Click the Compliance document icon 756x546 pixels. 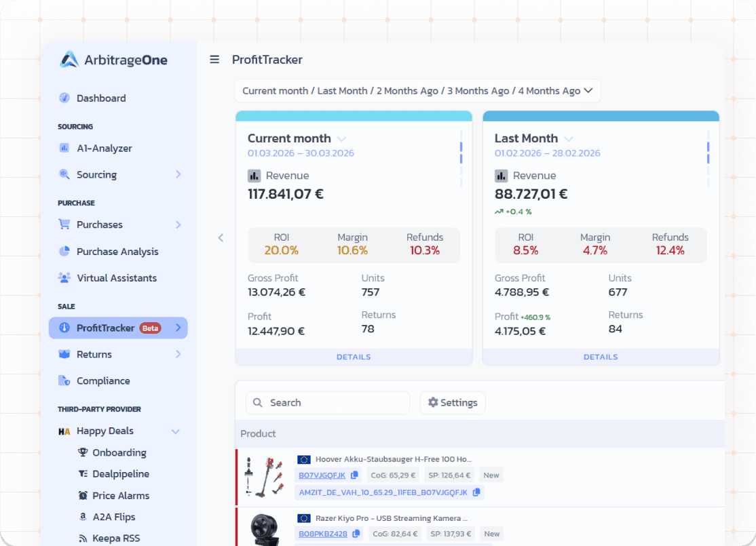[64, 381]
